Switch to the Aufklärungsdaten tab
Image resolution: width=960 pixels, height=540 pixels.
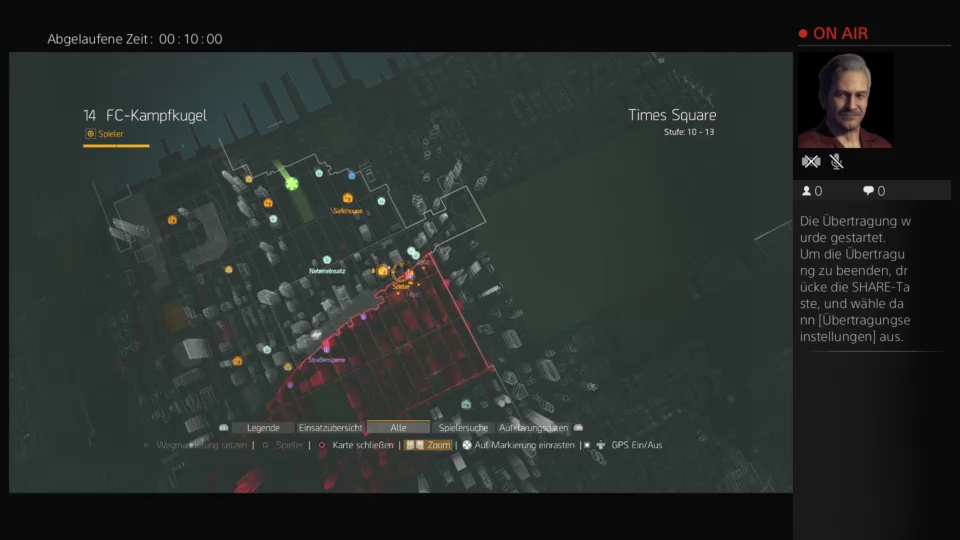tap(533, 427)
